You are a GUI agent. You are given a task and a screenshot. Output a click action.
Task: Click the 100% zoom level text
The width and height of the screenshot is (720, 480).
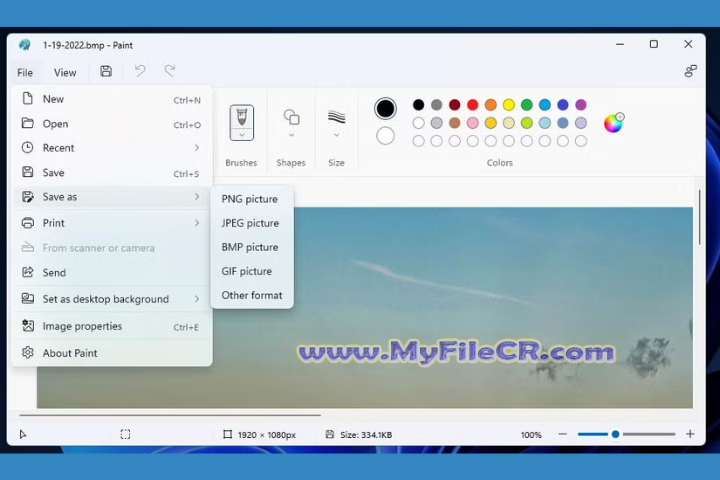[531, 435]
